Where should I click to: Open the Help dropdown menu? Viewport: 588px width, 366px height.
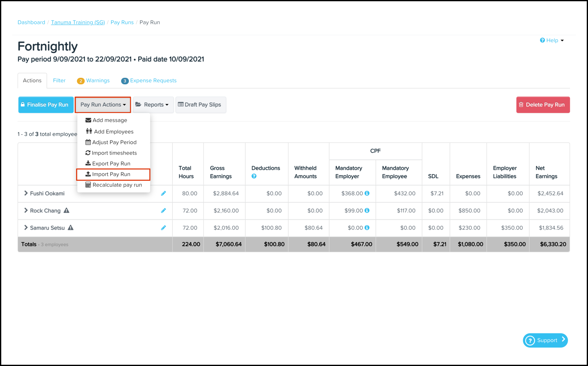pos(552,40)
